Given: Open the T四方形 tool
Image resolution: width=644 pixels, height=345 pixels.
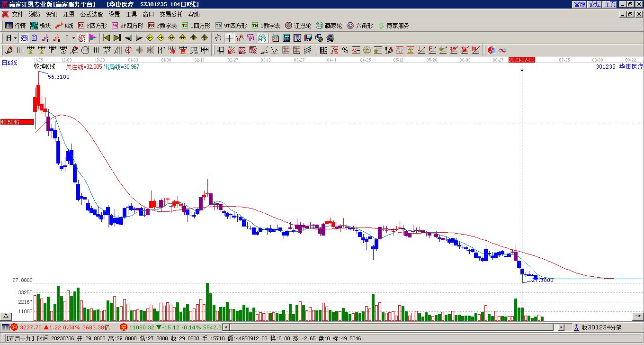Looking at the screenshot, I should tap(196, 26).
